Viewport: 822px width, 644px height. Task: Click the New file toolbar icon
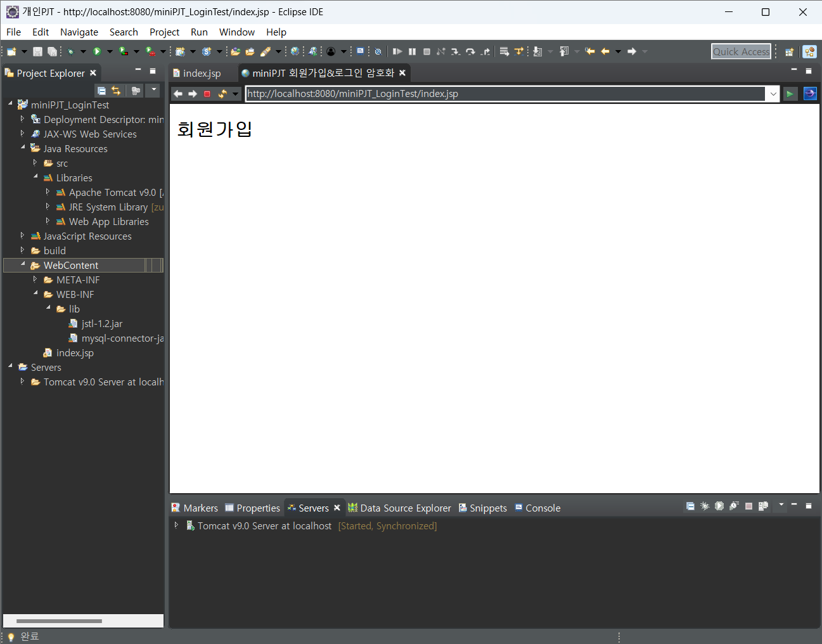click(x=11, y=51)
